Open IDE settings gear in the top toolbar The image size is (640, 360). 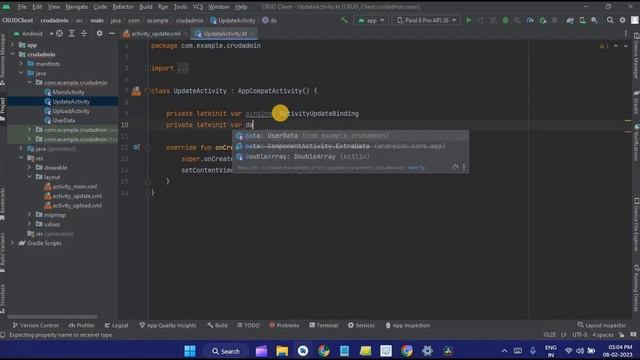[x=622, y=20]
